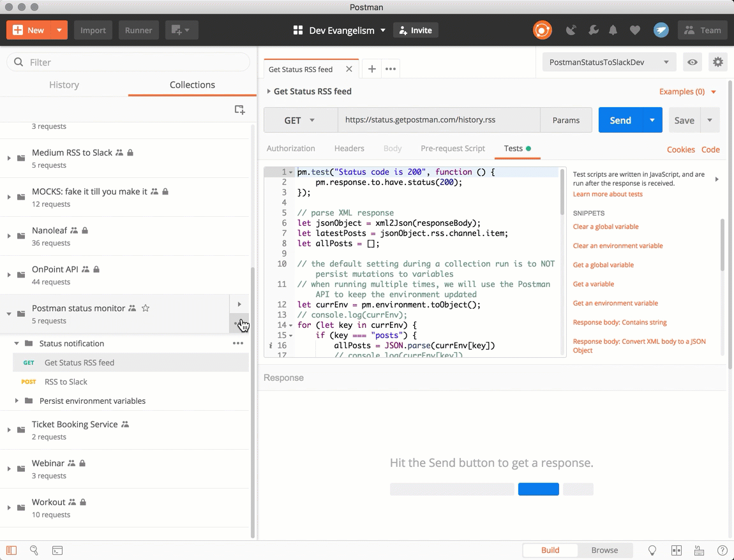
Task: Open the GET method dropdown
Action: (x=301, y=121)
